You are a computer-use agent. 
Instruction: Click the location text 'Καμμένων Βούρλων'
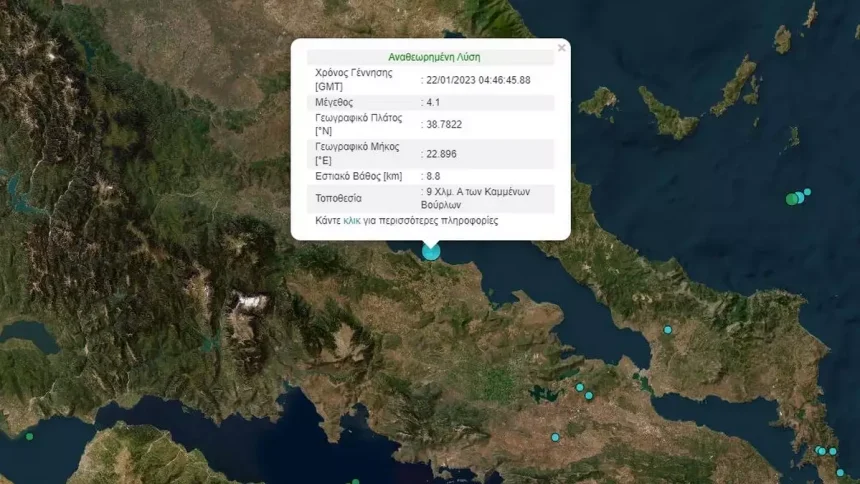[476, 198]
